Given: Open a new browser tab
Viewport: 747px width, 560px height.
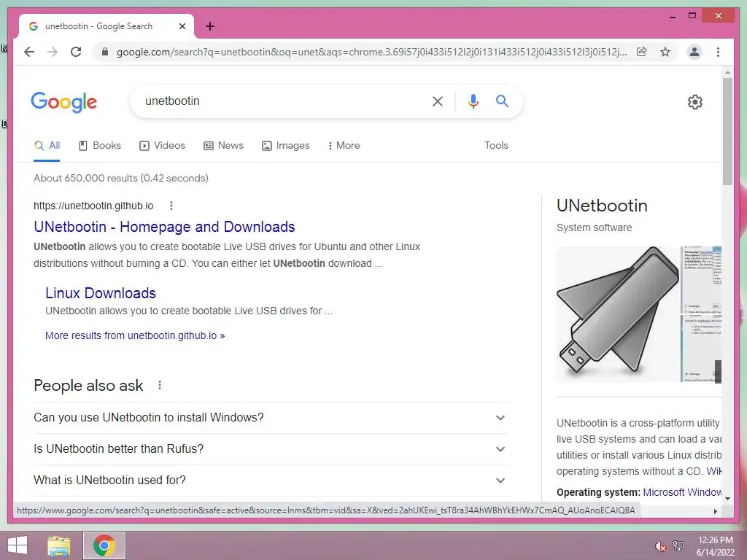Looking at the screenshot, I should [210, 26].
